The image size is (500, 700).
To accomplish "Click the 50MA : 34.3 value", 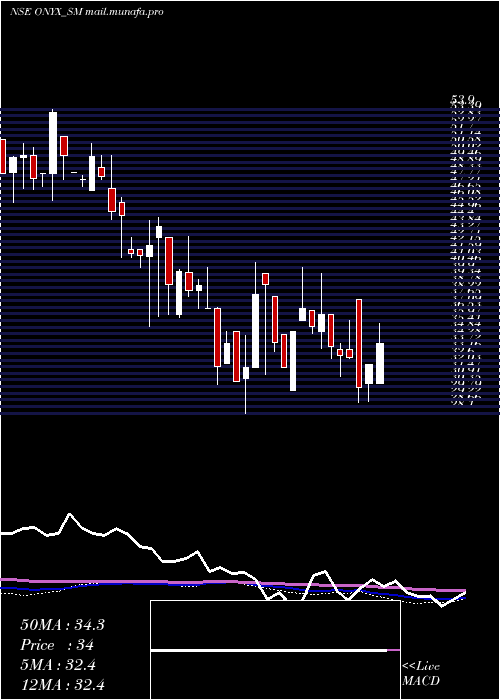I will (x=62, y=625).
